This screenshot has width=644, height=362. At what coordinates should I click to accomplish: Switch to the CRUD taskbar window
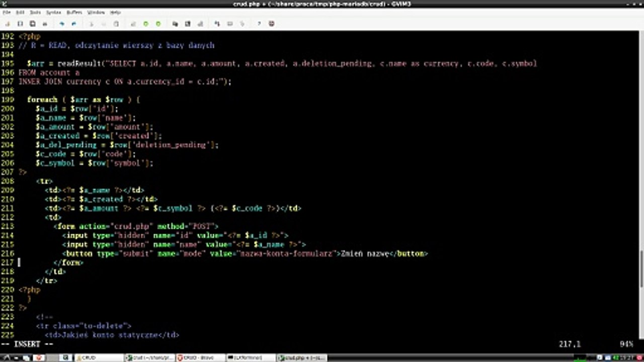(99, 357)
